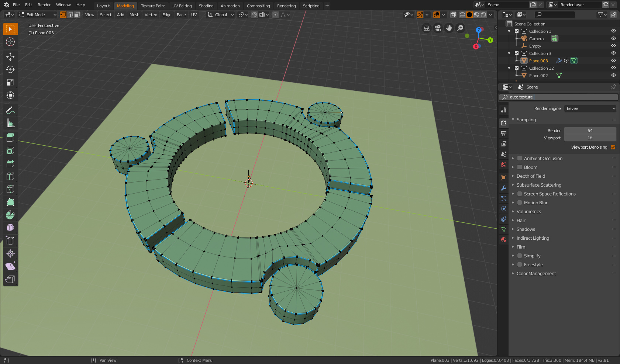Screen dimensions: 620x364
Task: Enable Viewport Denoising
Action: click(x=613, y=147)
